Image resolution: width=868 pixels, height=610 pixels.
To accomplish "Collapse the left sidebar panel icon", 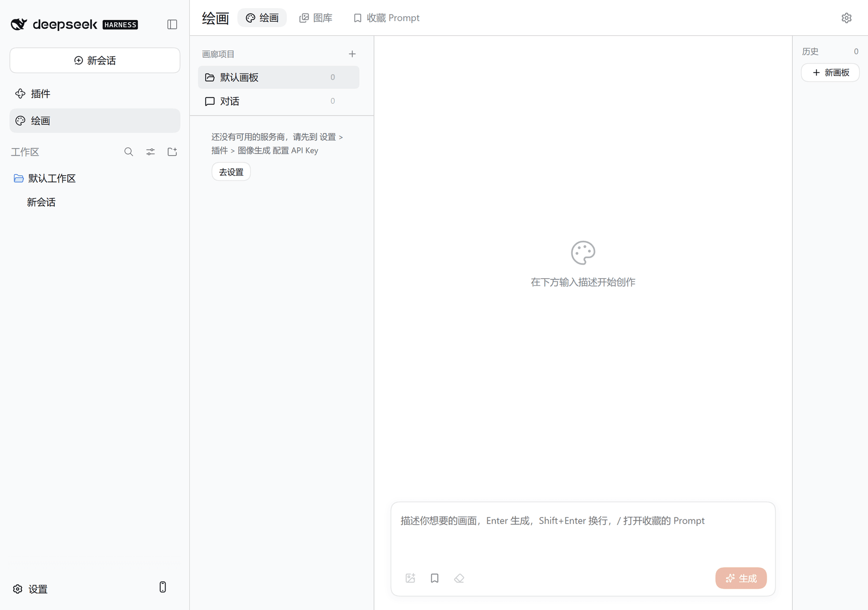I will 172,24.
